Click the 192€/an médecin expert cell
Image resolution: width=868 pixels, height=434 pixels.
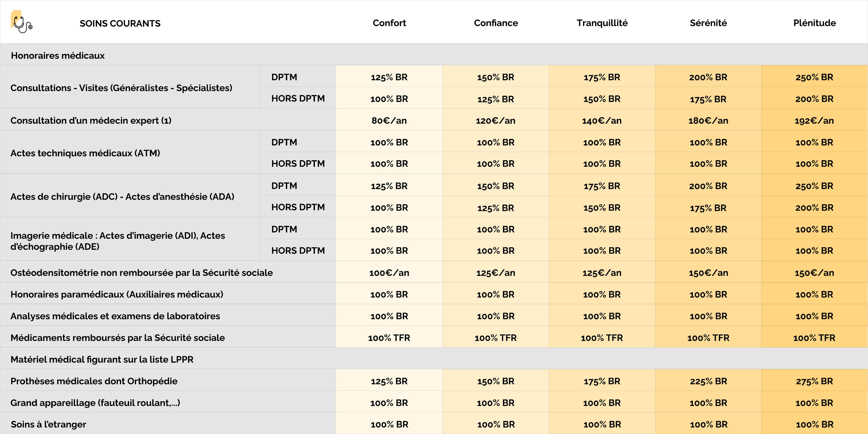pyautogui.click(x=814, y=121)
